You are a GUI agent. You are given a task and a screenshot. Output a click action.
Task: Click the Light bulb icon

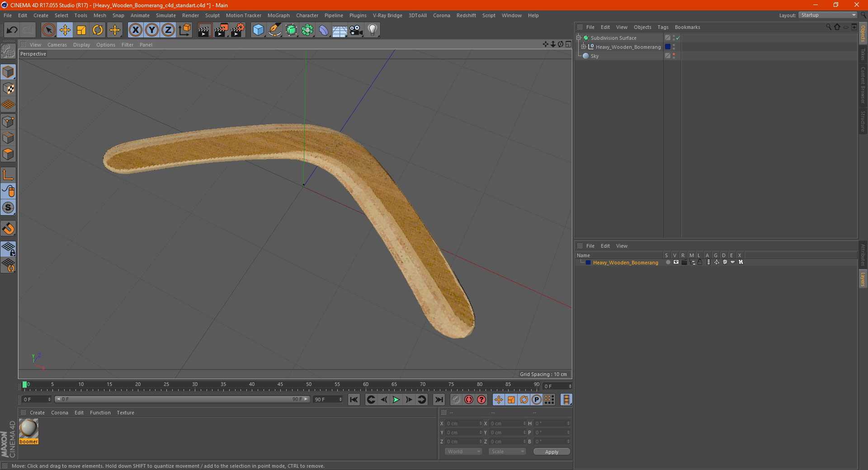372,30
